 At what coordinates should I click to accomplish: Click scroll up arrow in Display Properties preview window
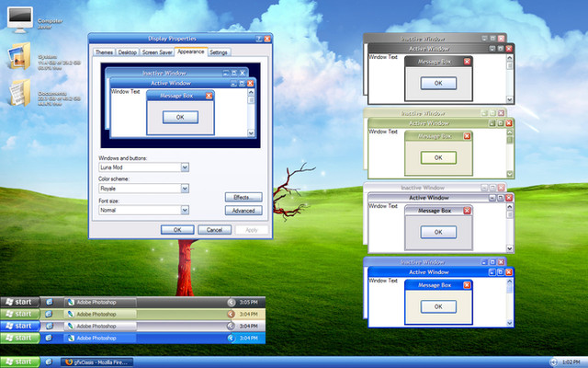(251, 92)
